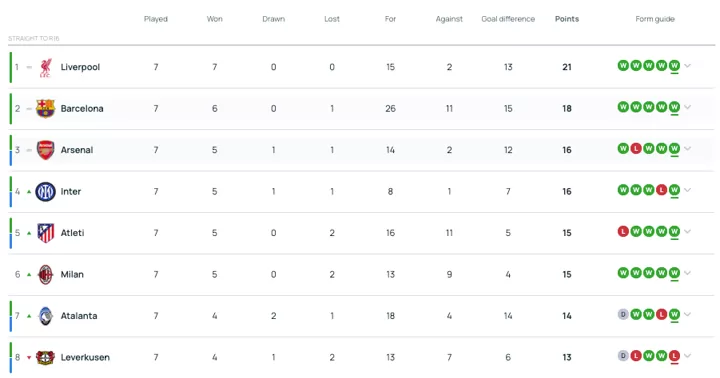This screenshot has width=720, height=378.
Task: Click the Inter club crest
Action: tap(45, 192)
